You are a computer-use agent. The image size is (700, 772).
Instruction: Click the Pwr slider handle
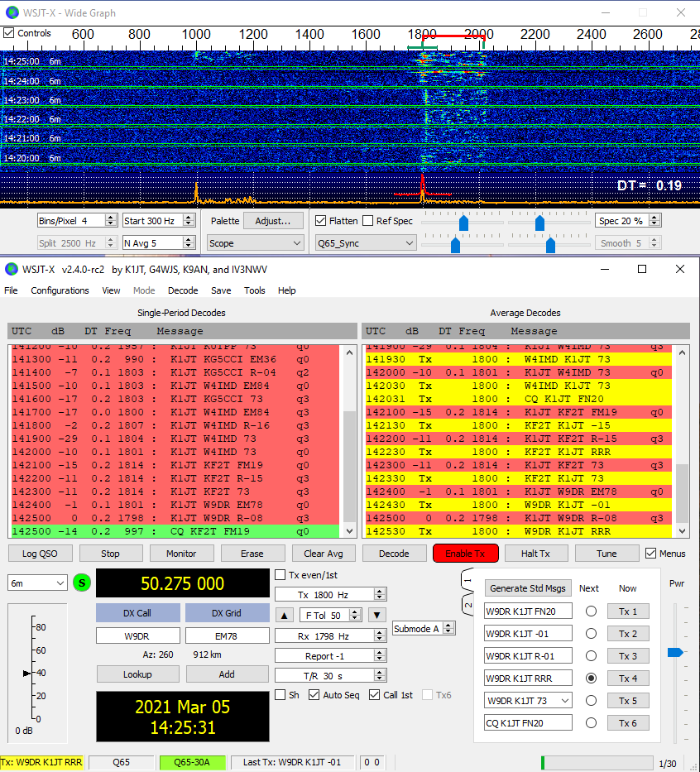coord(675,652)
